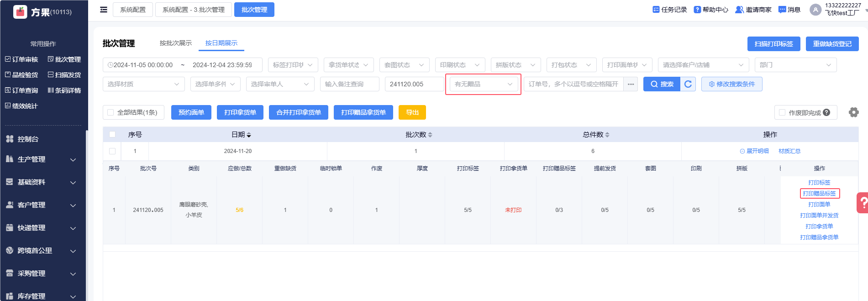Click the refresh icon beside search button

click(688, 84)
